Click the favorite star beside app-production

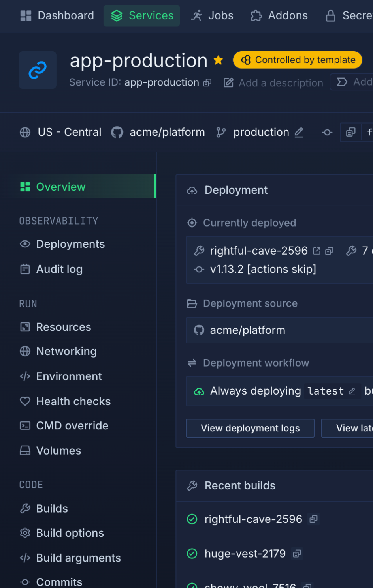coord(219,60)
